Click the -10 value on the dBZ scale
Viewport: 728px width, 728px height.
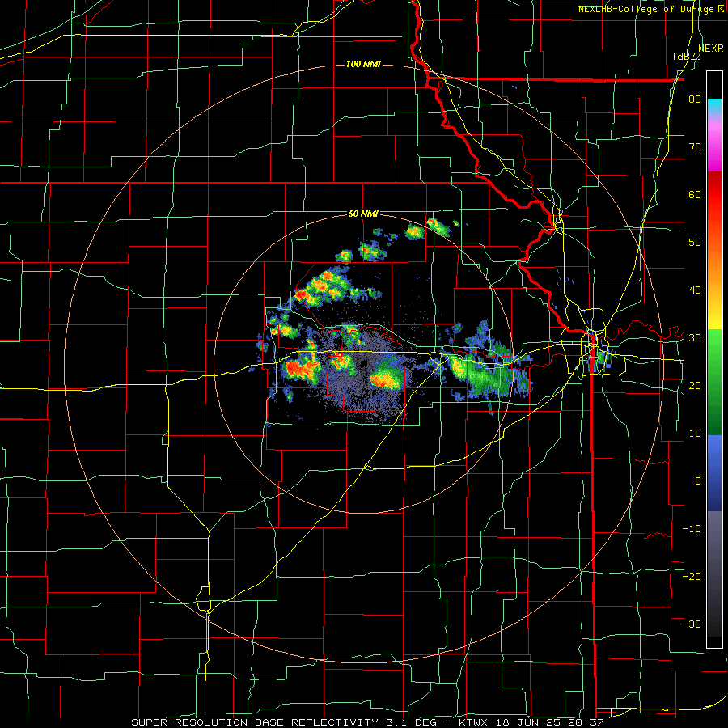click(x=692, y=528)
